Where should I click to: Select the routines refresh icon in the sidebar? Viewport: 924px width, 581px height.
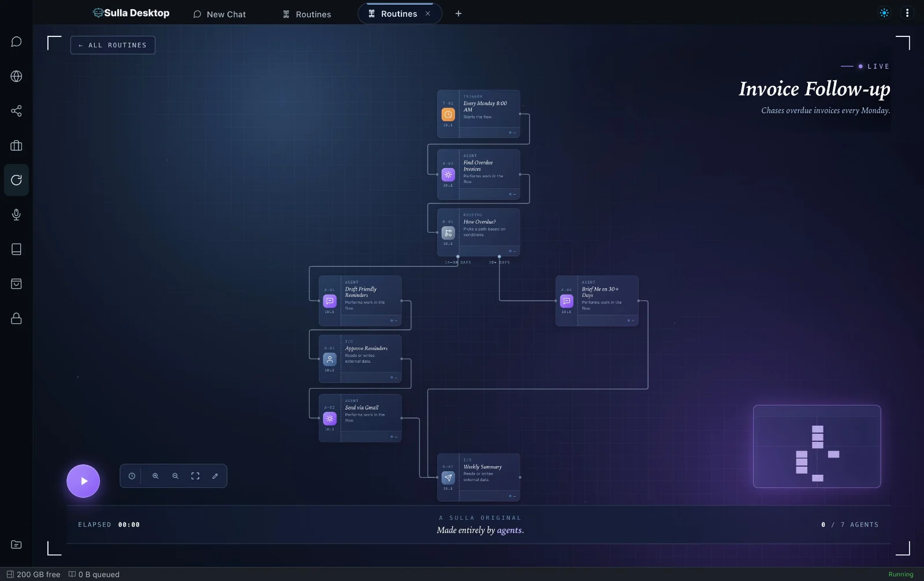click(16, 180)
